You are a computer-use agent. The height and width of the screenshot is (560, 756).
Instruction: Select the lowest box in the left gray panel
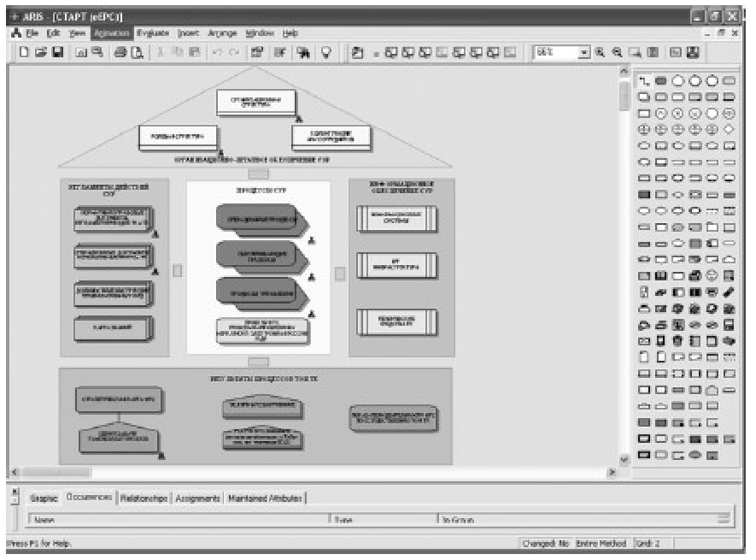tap(114, 329)
